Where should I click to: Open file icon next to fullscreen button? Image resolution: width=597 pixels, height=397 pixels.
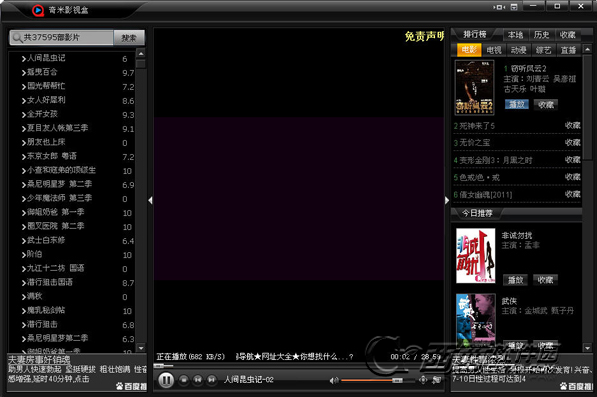click(x=436, y=380)
